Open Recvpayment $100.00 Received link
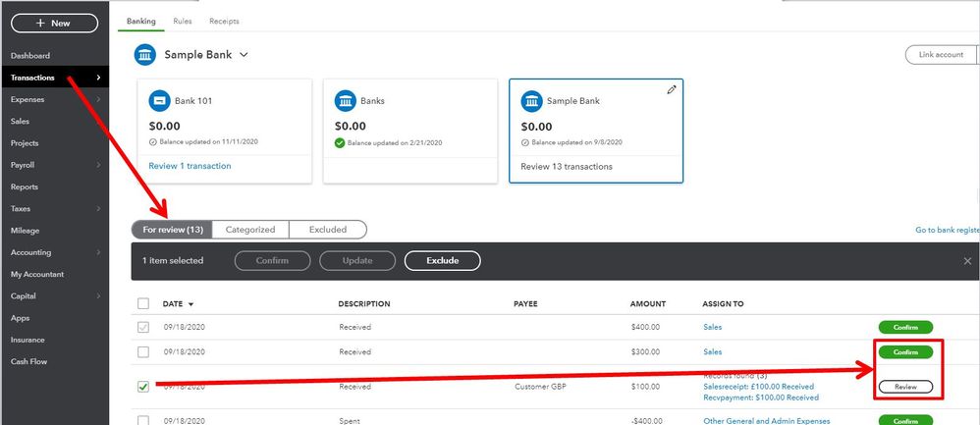 pyautogui.click(x=761, y=398)
